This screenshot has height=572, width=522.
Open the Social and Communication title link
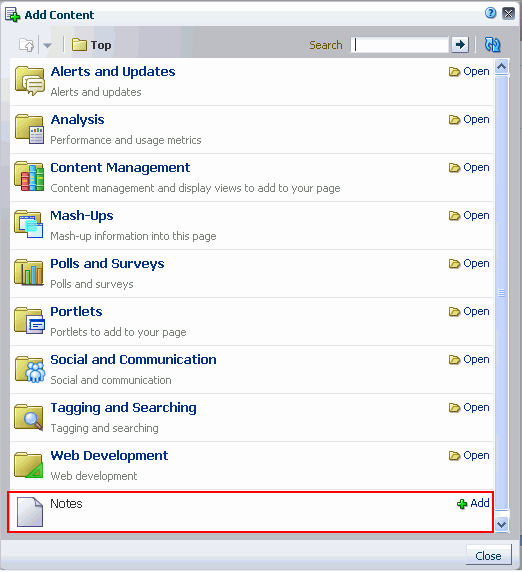133,360
